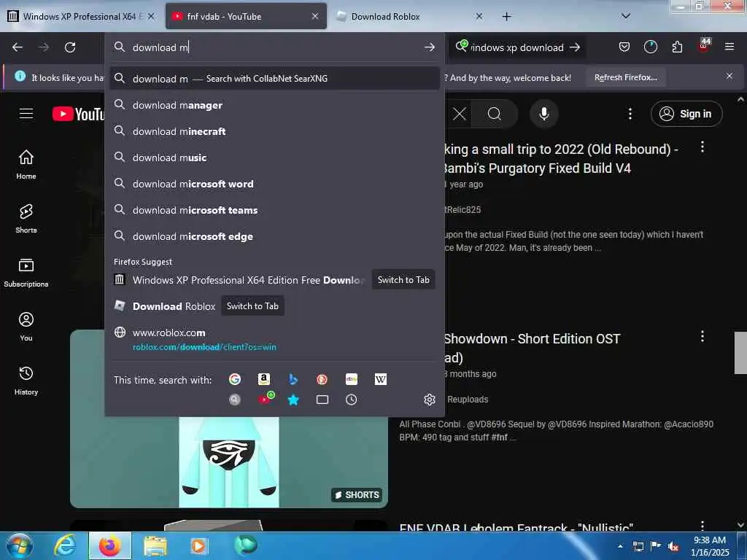The image size is (747, 560).
Task: Select suggestion download microsoft edge
Action: point(274,236)
